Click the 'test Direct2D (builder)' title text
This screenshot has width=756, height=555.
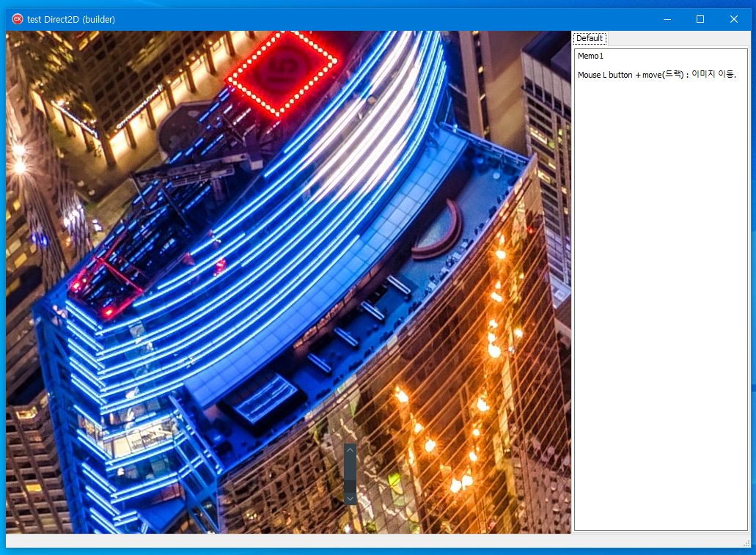pyautogui.click(x=71, y=19)
